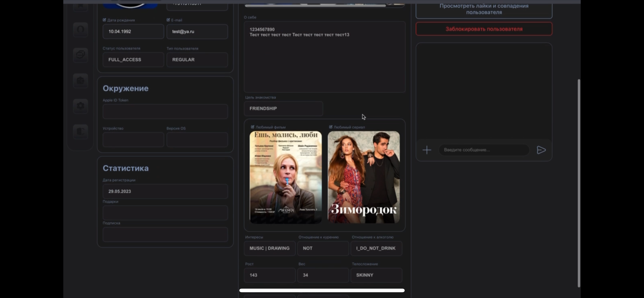The width and height of the screenshot is (644, 298).
Task: Click edit icon next to E-mail
Action: tap(168, 20)
